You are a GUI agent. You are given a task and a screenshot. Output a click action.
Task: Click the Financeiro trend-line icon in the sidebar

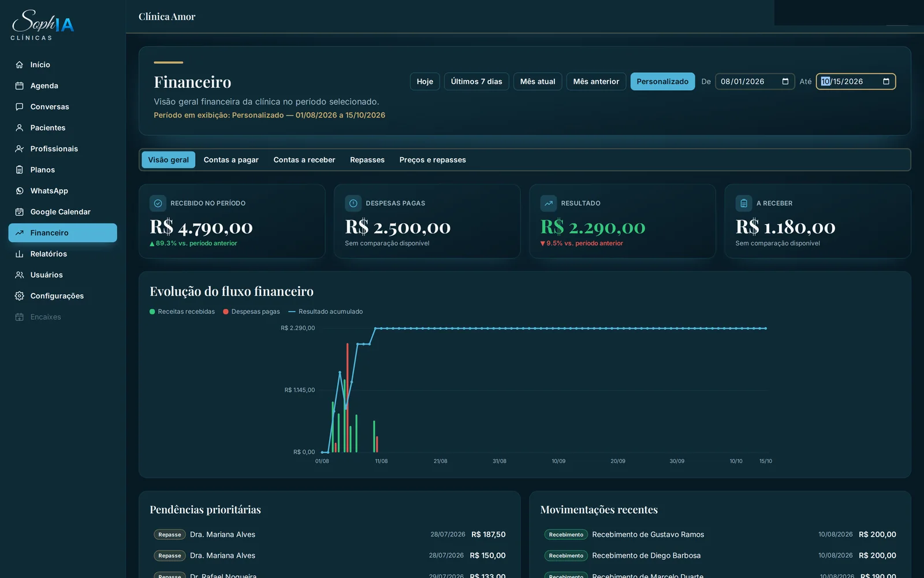[20, 233]
